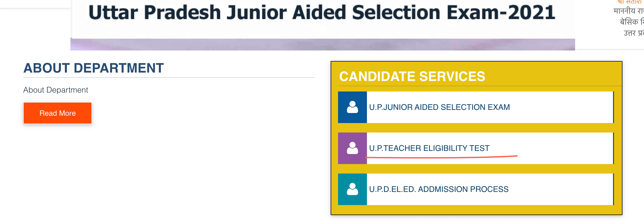This screenshot has height=224, width=644.
Task: Click the teal user icon for D.EL.ED. admission
Action: (x=352, y=189)
